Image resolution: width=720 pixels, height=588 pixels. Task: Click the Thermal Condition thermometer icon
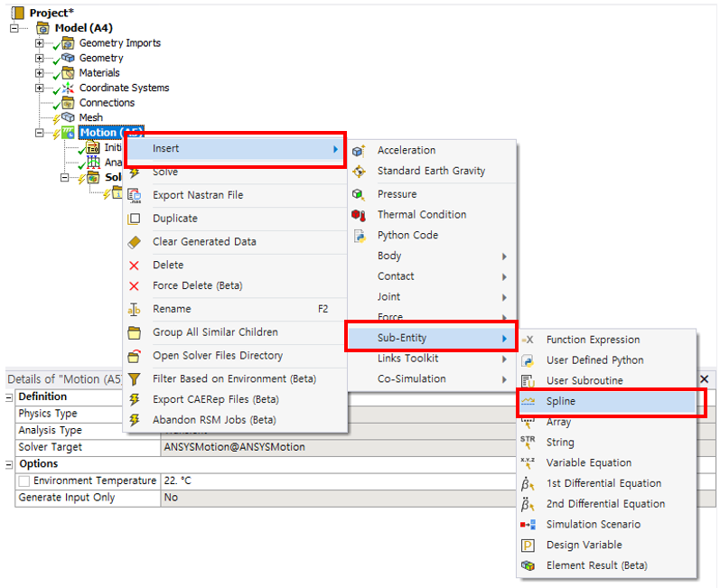[x=359, y=215]
